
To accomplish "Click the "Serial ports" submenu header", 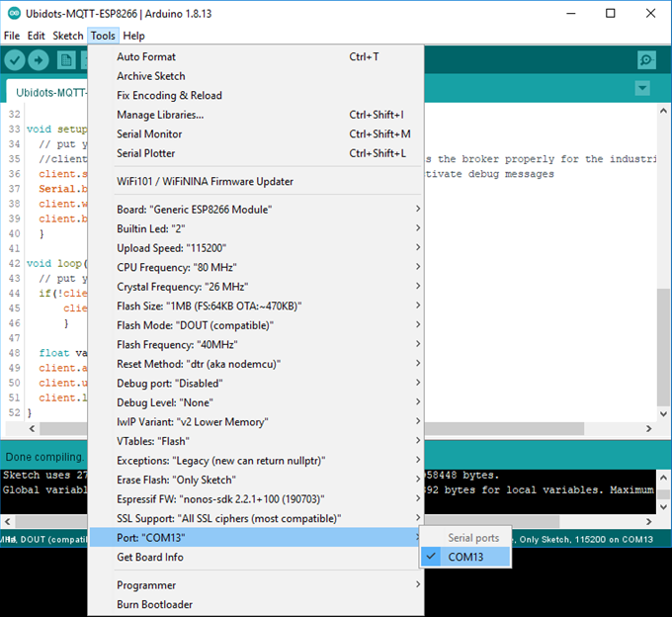I will coord(473,538).
